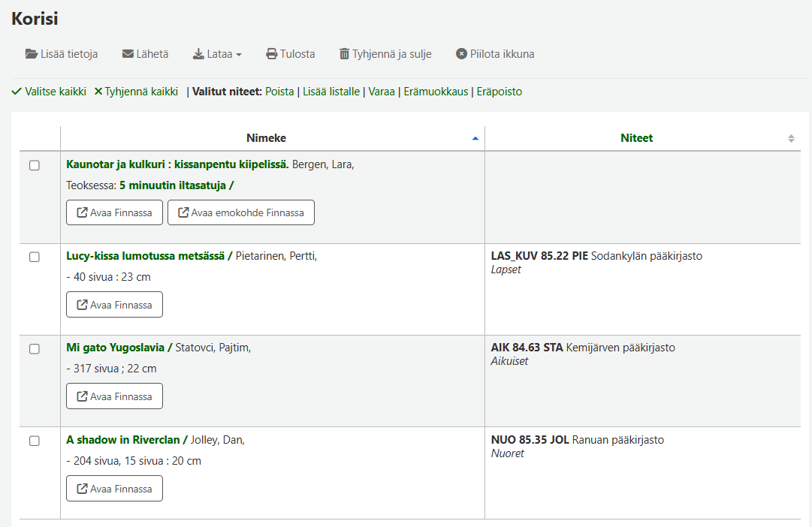812x527 pixels.
Task: Click Avaa Finnassa for Mi gato Yugoslavia
Action: click(114, 396)
